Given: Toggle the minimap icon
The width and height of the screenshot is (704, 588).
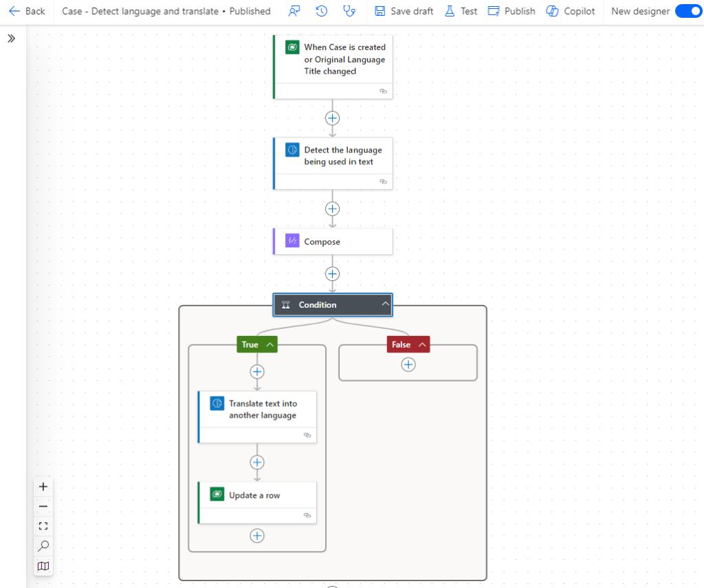Looking at the screenshot, I should pos(43,566).
